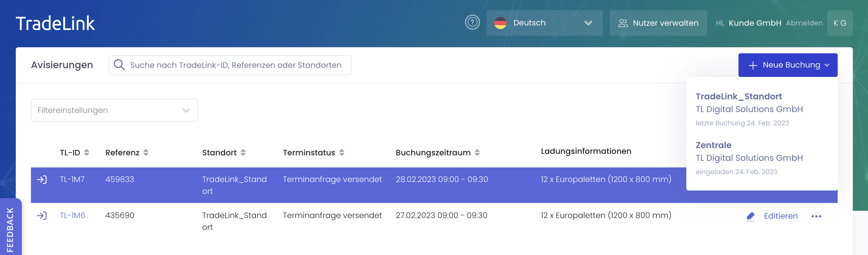
Task: Expand the Filtereinstellungen dropdown
Action: click(x=114, y=110)
